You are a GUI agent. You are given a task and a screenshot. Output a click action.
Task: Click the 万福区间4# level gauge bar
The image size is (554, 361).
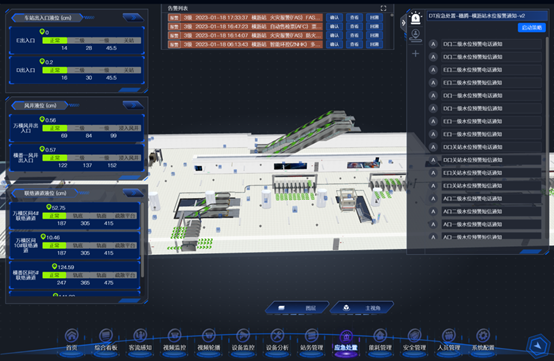coord(90,215)
